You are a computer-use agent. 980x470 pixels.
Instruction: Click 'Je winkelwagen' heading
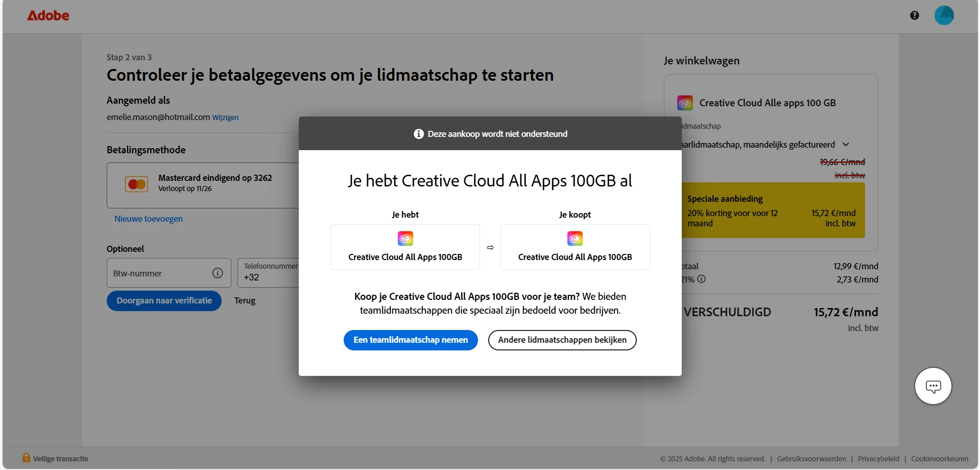[x=702, y=61]
